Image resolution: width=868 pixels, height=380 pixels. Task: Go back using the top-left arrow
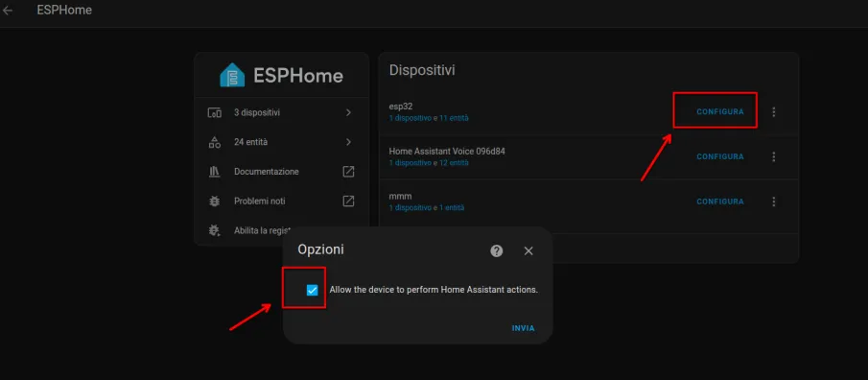coord(8,10)
